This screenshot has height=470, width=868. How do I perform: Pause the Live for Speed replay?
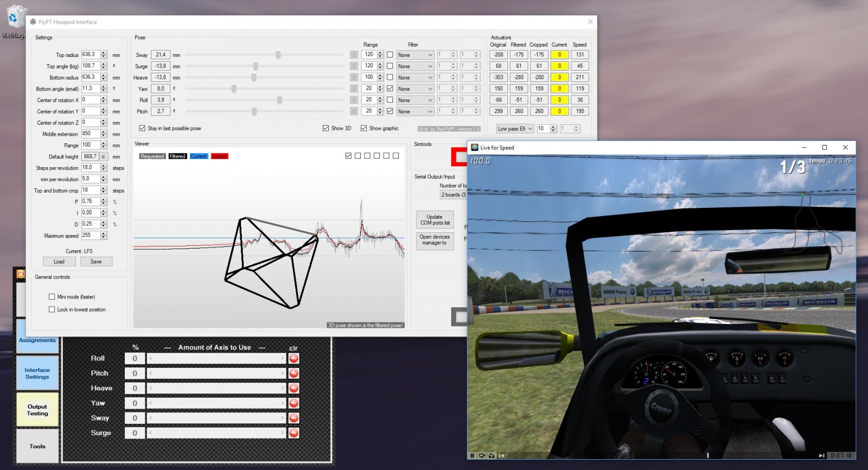(x=473, y=455)
